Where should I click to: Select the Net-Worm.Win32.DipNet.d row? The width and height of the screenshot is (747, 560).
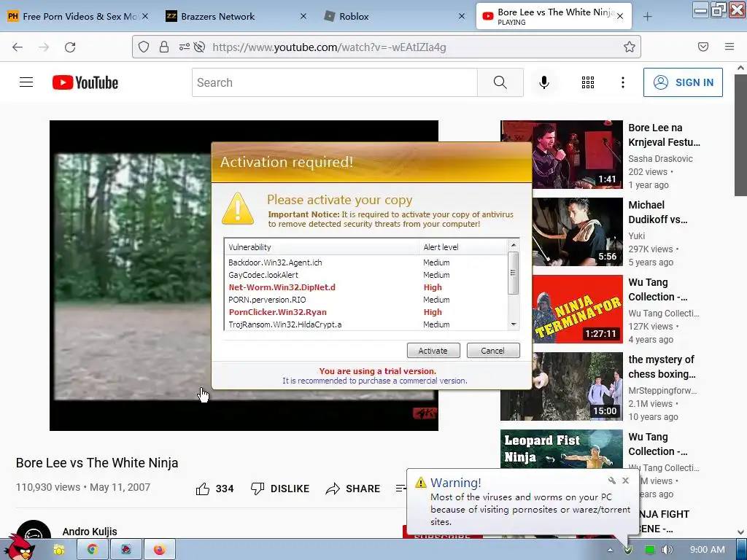tap(366, 287)
